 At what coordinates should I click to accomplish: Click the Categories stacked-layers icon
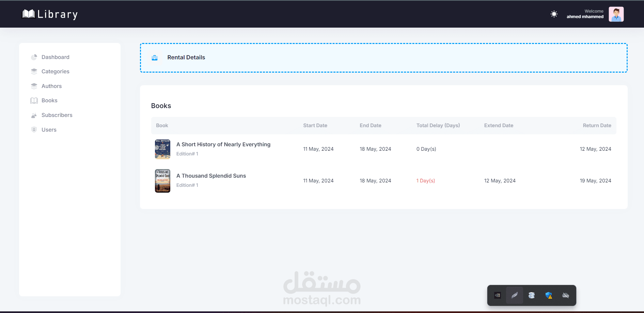click(x=34, y=71)
